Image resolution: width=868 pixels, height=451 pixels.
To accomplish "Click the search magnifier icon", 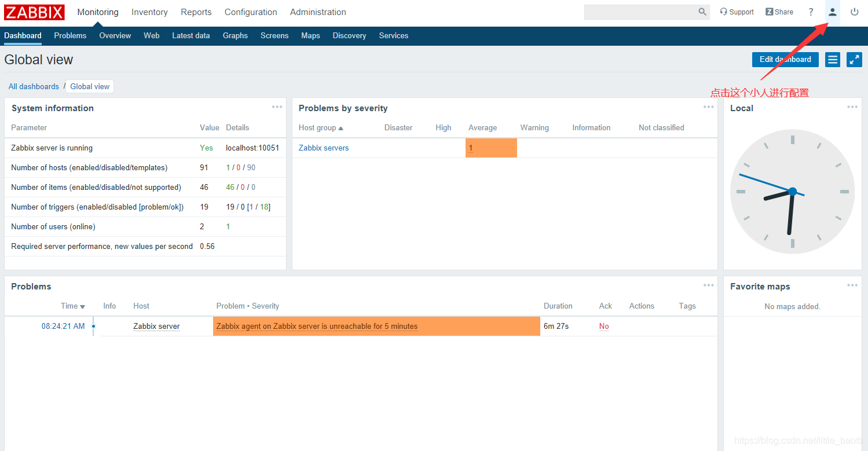I will (x=702, y=12).
